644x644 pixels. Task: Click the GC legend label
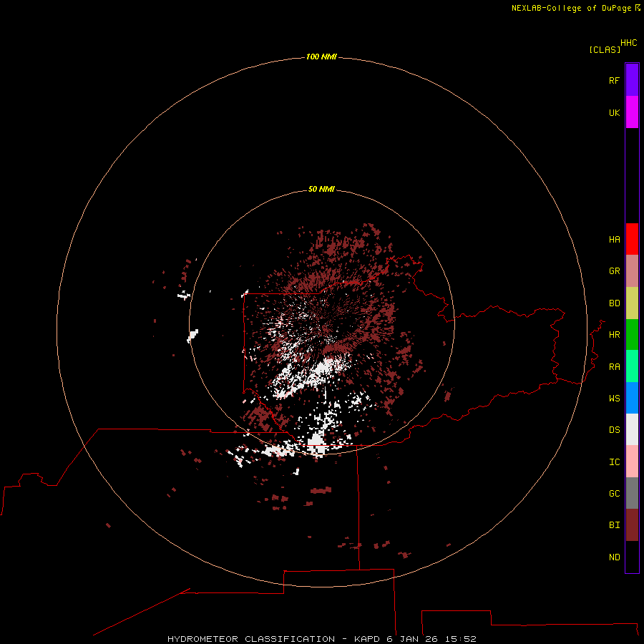(614, 493)
